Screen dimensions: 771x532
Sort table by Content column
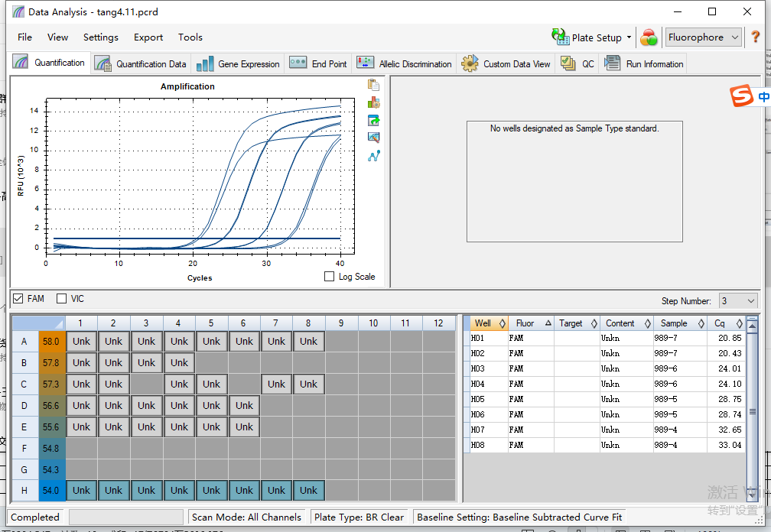click(x=626, y=323)
